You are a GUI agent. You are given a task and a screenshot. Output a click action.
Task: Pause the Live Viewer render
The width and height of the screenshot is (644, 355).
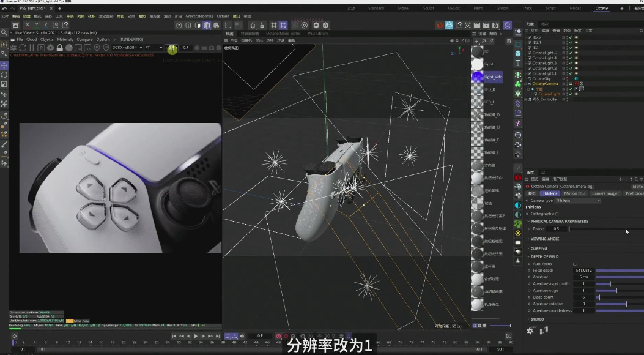pyautogui.click(x=32, y=48)
